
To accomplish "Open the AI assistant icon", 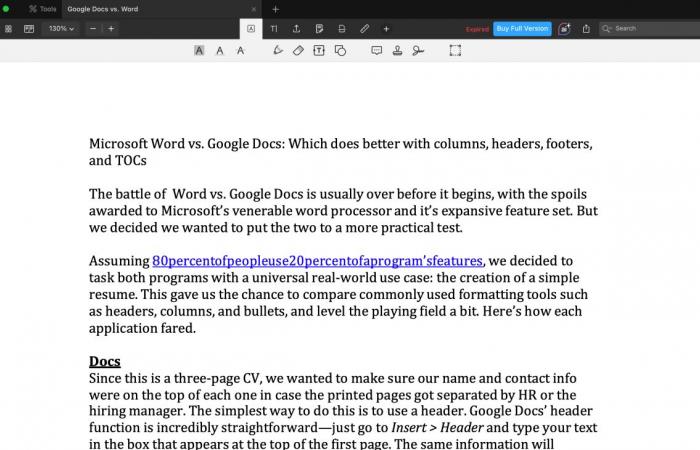I will pyautogui.click(x=564, y=29).
